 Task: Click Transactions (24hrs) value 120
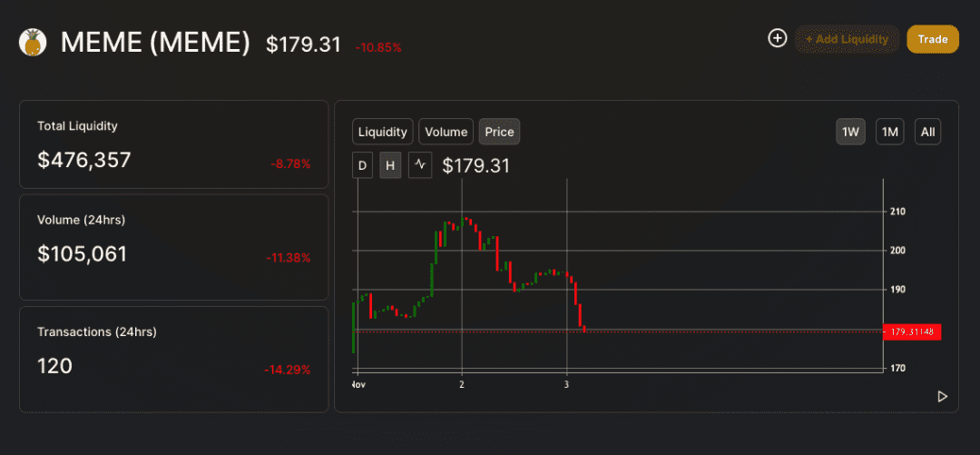tap(55, 365)
